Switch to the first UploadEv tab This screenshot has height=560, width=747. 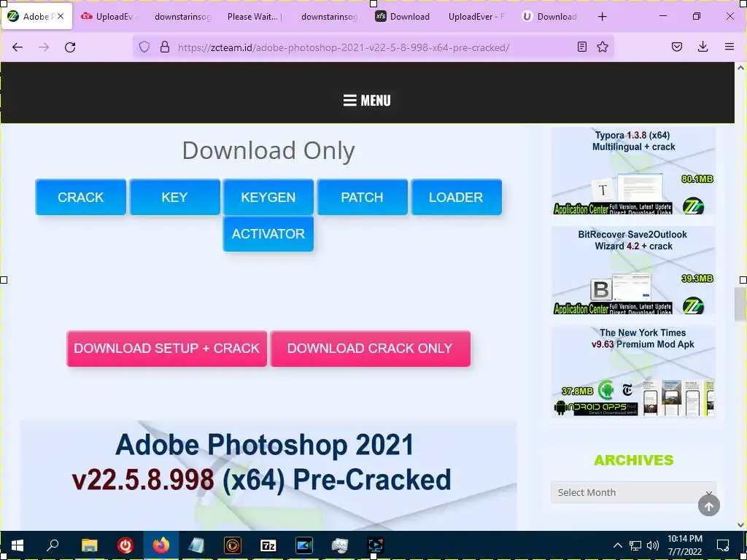pos(109,17)
